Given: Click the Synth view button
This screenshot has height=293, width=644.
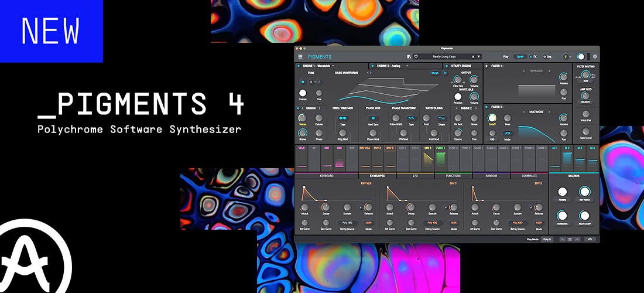Looking at the screenshot, I should pos(520,57).
